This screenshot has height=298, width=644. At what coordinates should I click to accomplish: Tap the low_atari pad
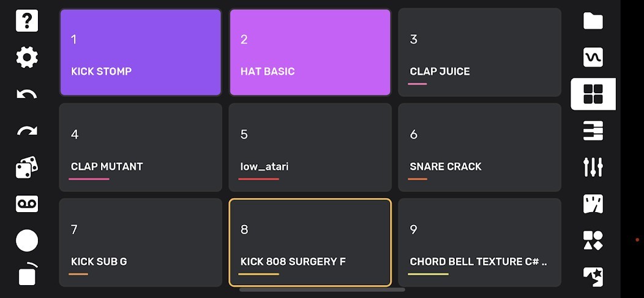click(310, 148)
